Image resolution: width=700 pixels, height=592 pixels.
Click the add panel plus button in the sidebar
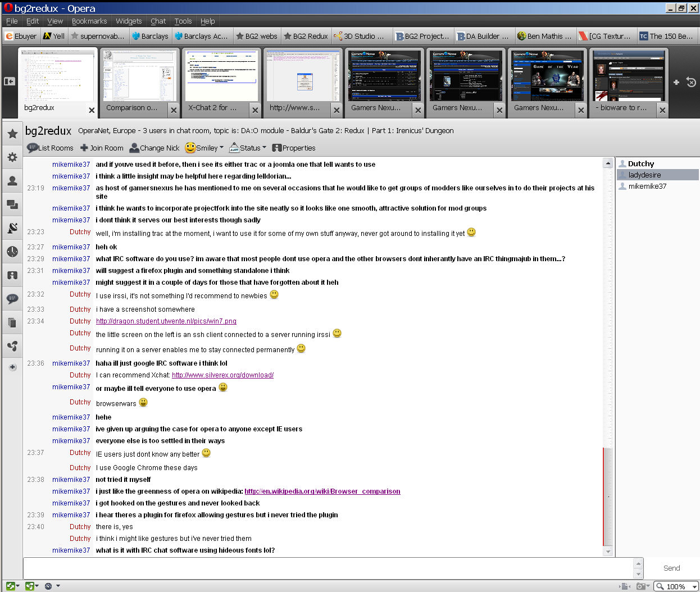(x=12, y=367)
